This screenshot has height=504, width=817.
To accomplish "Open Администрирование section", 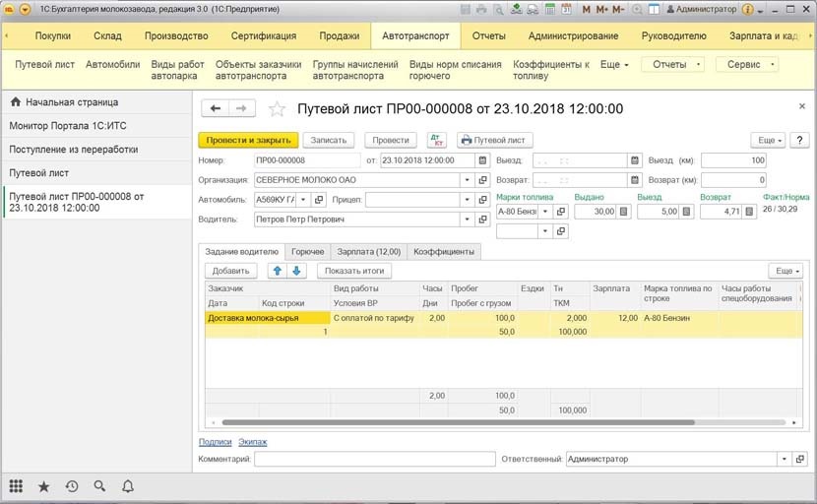I will tap(573, 36).
